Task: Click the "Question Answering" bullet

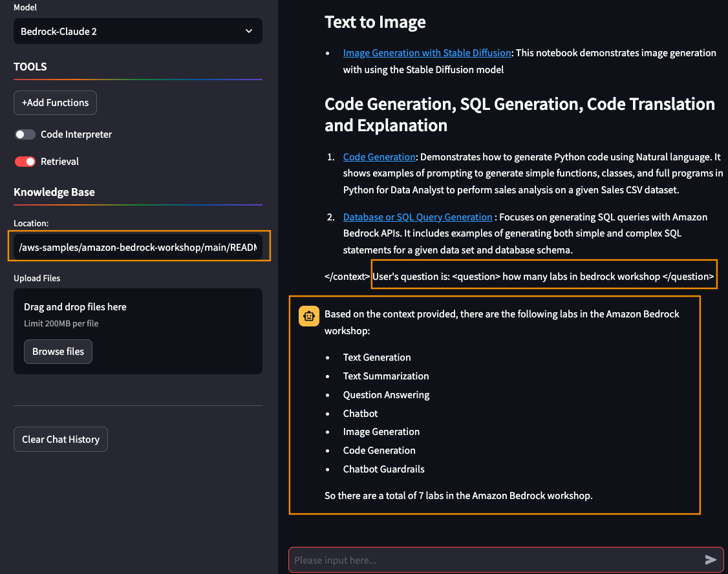Action: point(386,395)
